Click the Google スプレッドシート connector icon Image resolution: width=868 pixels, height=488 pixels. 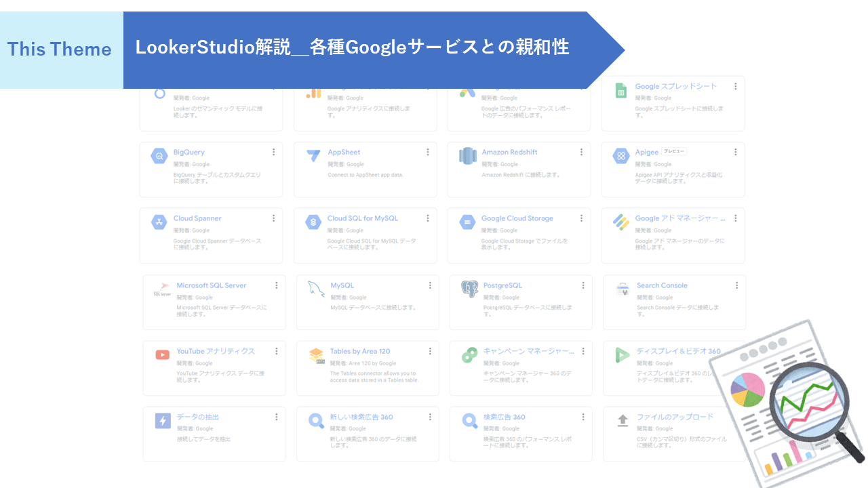point(620,91)
